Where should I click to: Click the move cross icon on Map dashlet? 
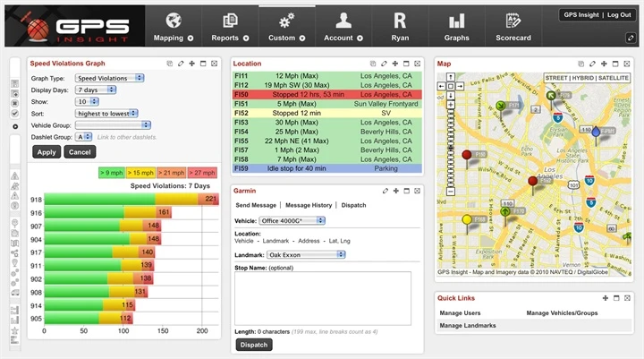(x=604, y=64)
